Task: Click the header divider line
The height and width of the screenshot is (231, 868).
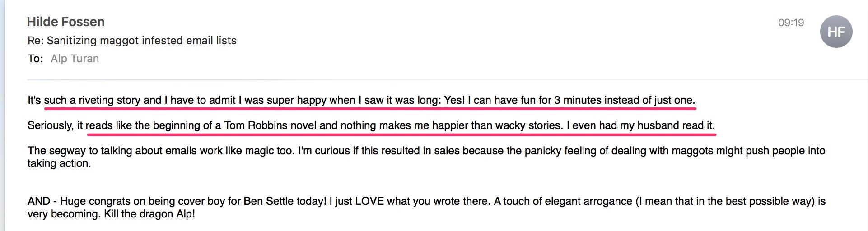Action: coord(447,80)
